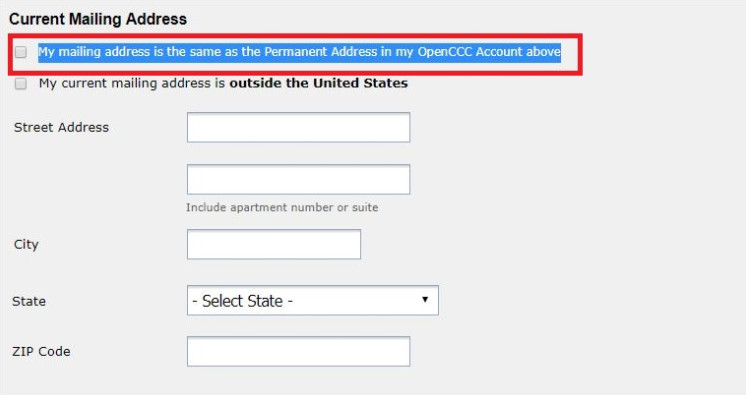746x395 pixels.
Task: Click into the City text box
Action: (274, 244)
